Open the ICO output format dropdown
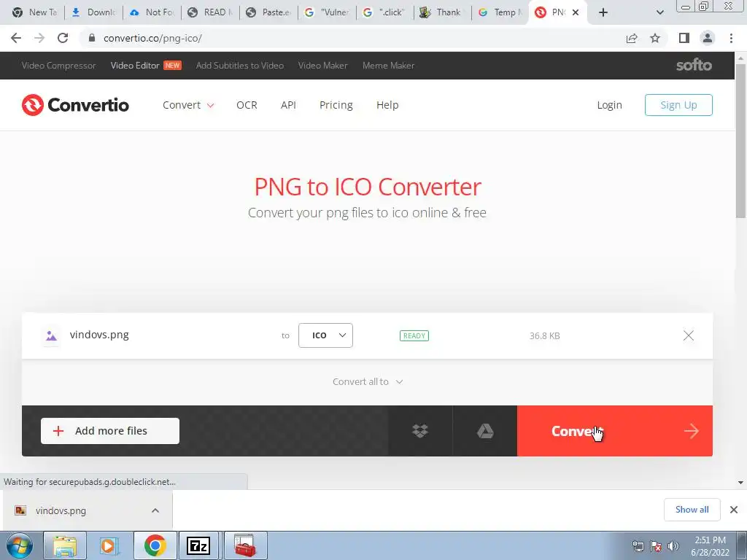Screen dimensions: 747x560 click(x=325, y=335)
